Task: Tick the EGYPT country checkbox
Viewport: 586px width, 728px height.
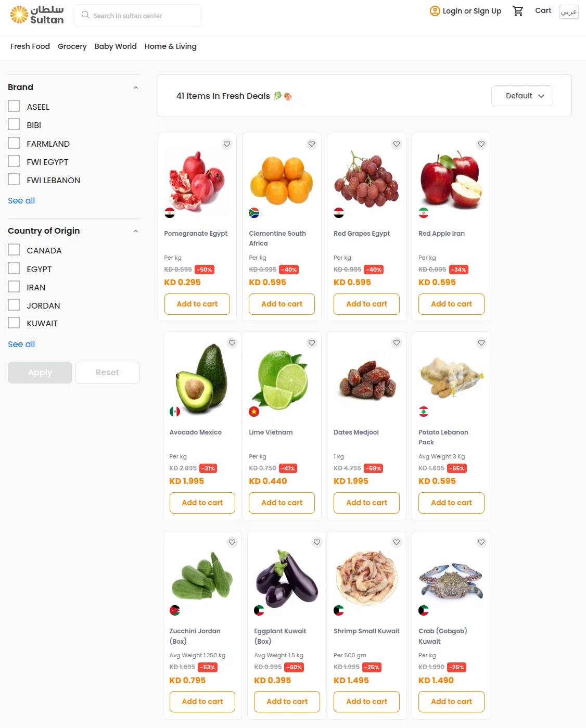Action: [x=14, y=269]
